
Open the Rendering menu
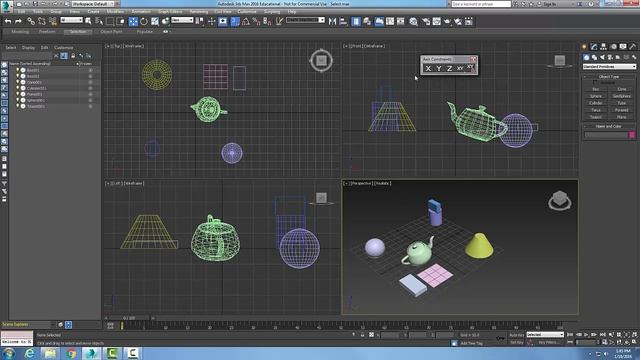pos(199,11)
